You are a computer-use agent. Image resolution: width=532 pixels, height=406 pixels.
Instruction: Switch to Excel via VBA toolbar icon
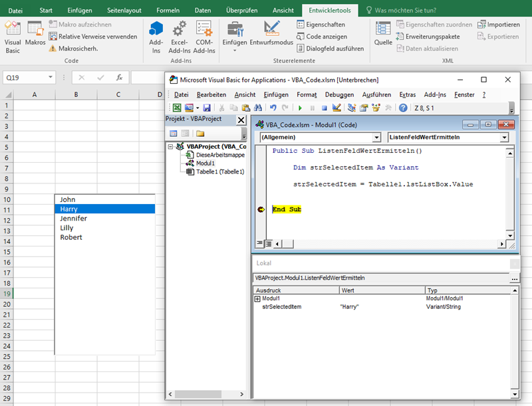[x=177, y=108]
